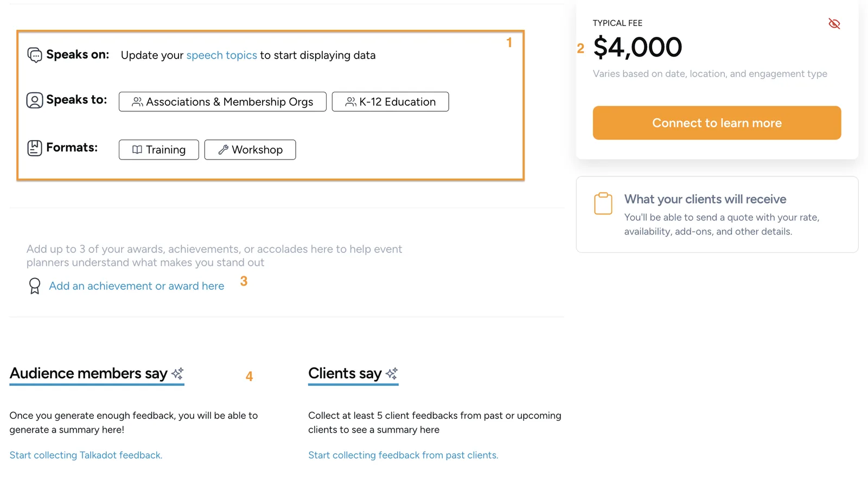
Task: Click the book icon in Training tag
Action: [137, 150]
